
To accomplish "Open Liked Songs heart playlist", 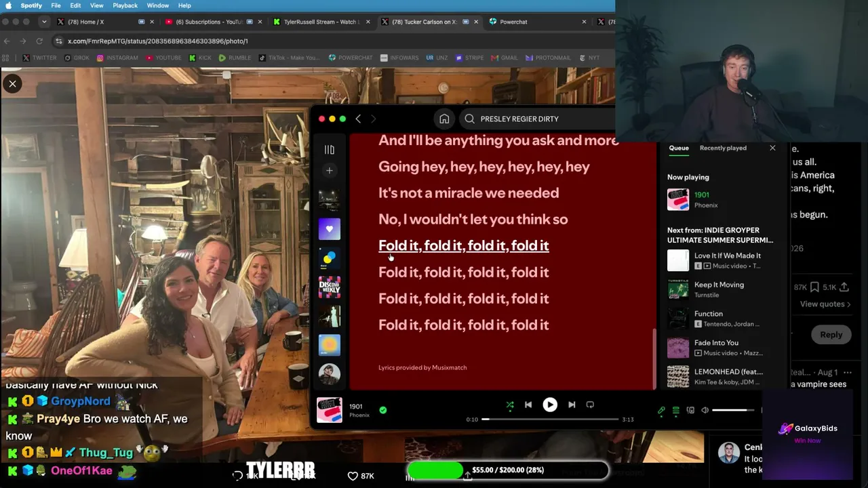I will tap(330, 228).
